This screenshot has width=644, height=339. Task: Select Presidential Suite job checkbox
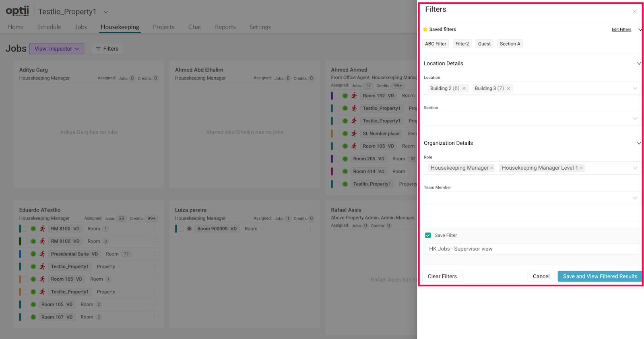25,254
